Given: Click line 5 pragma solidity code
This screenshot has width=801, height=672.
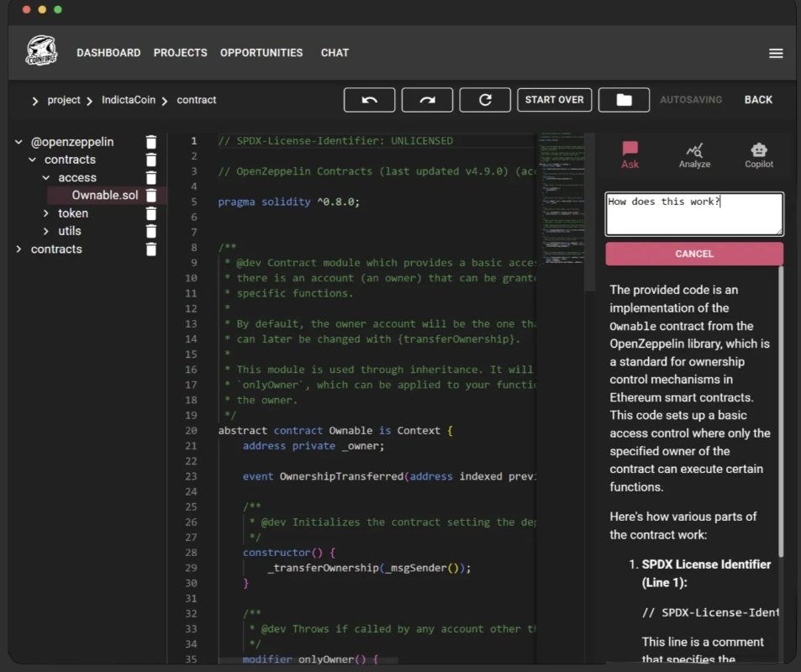Looking at the screenshot, I should coord(288,202).
